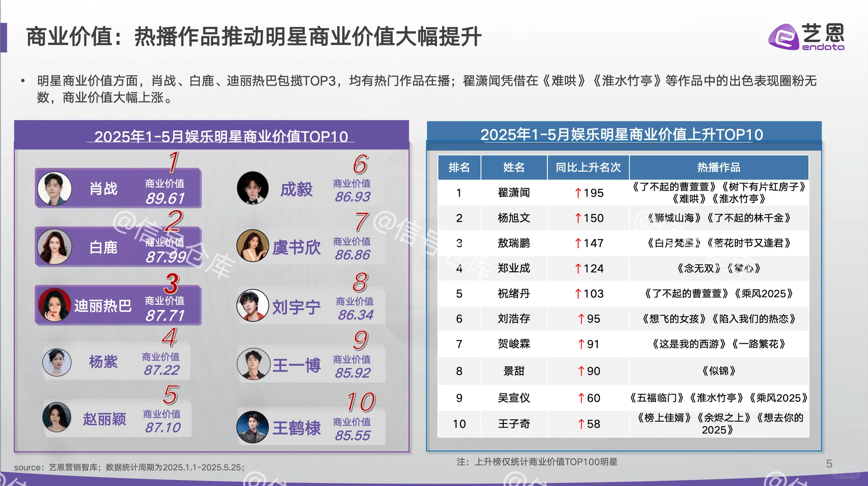Click 王一博's avatar photo
Viewport: 868px width, 486px height.
coord(254,364)
